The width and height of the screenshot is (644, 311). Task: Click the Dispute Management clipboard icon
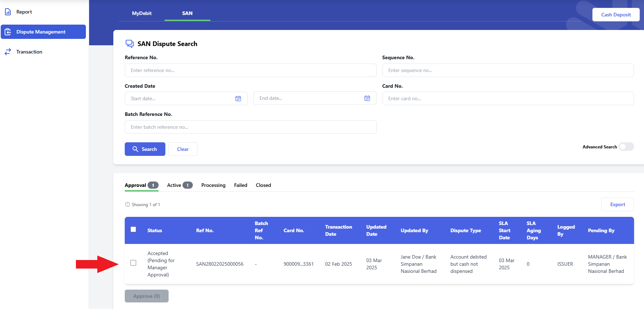[x=8, y=32]
